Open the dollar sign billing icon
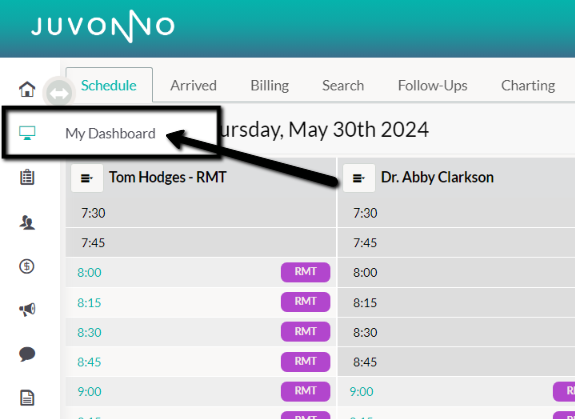Image resolution: width=575 pixels, height=419 pixels. [27, 266]
